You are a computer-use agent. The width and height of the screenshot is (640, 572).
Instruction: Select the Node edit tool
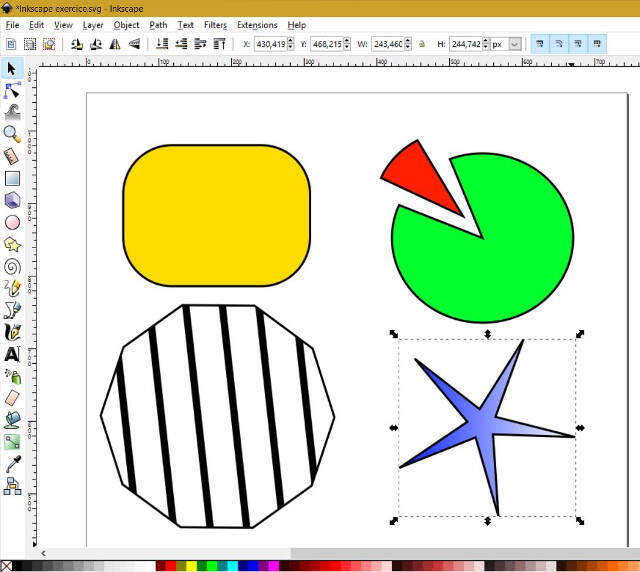(12, 90)
